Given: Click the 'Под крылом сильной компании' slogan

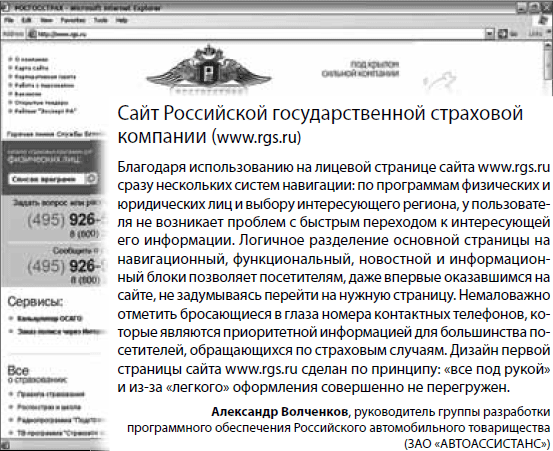Looking at the screenshot, I should 360,69.
